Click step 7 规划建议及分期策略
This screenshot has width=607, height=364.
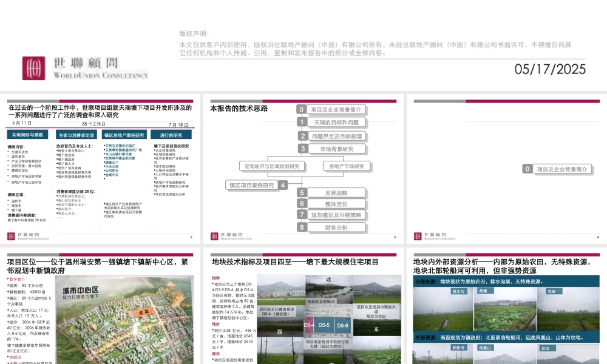331,215
